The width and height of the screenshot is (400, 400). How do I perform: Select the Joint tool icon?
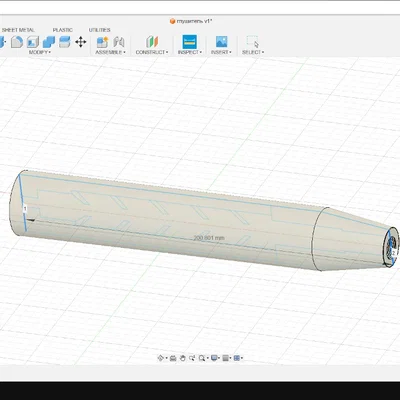[119, 42]
